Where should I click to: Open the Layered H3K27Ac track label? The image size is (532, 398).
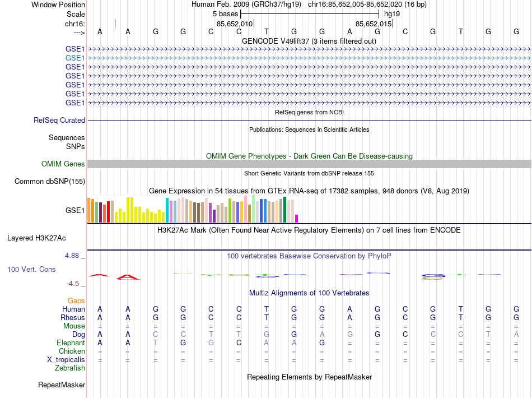[x=36, y=238]
